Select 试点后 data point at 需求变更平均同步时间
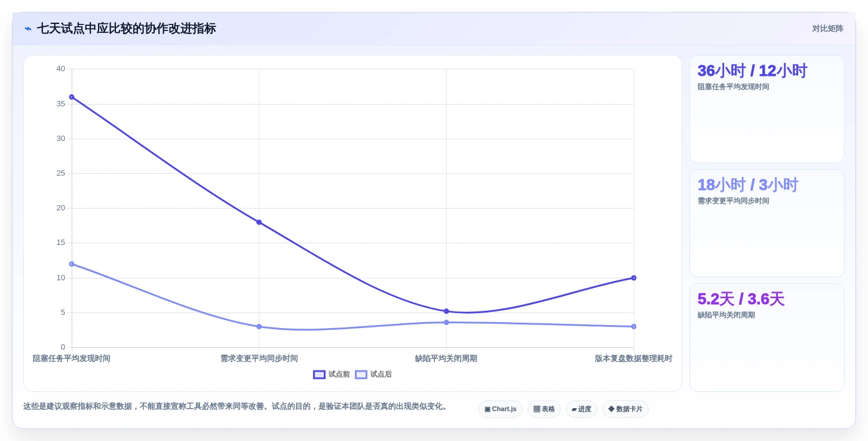This screenshot has width=868, height=441. [259, 327]
